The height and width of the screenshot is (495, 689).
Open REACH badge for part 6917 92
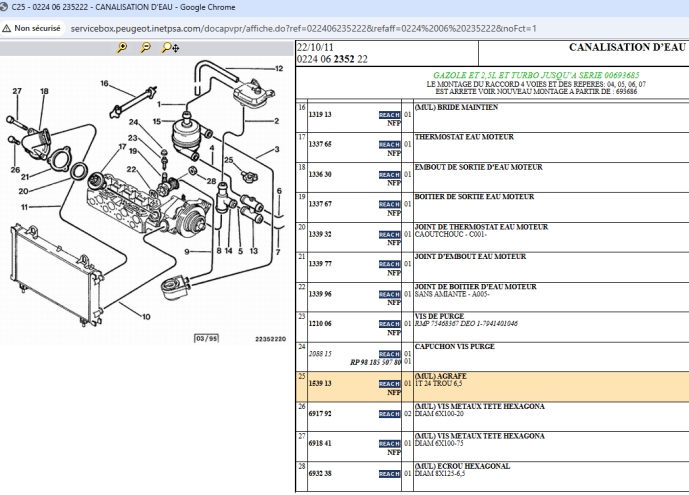[x=389, y=414]
